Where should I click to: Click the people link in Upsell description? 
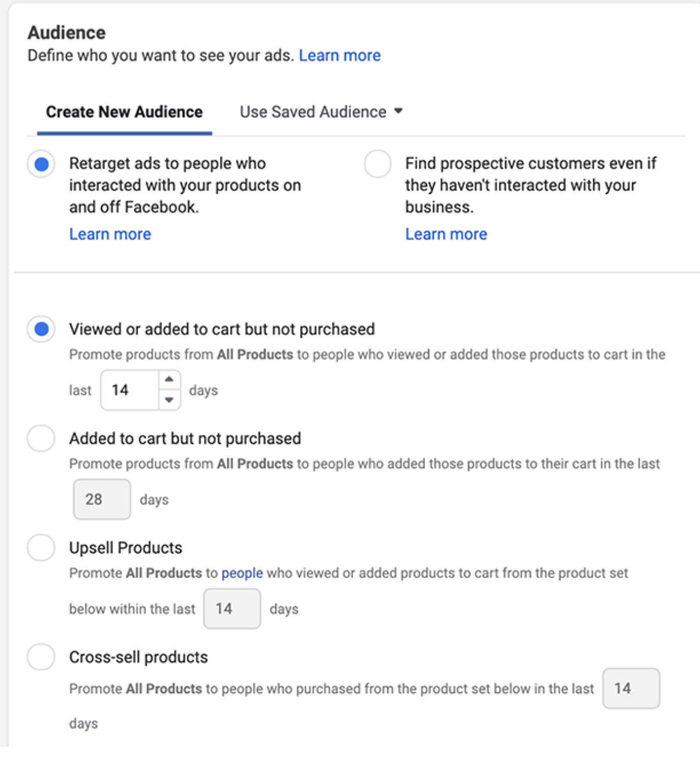[242, 573]
